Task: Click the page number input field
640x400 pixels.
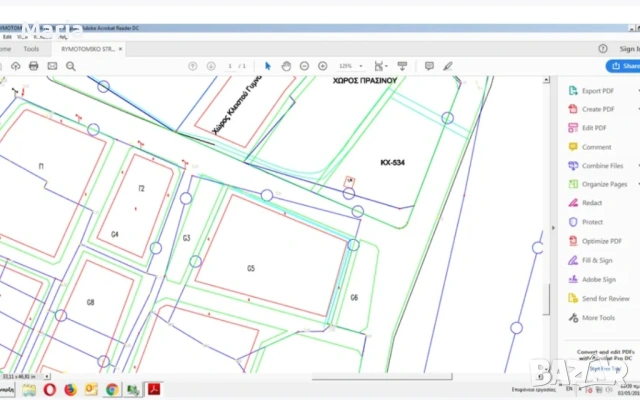Action: coord(229,66)
